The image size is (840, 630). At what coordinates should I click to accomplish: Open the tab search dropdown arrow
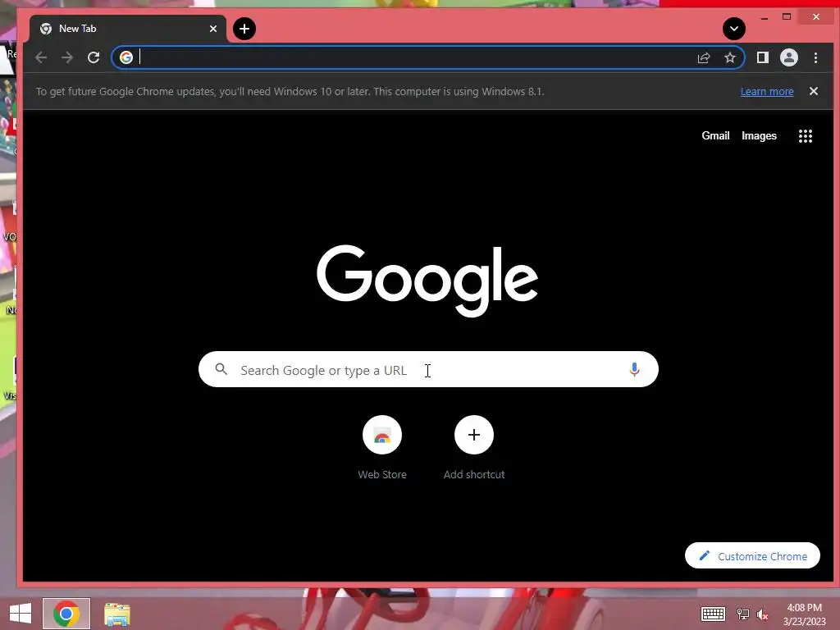click(734, 29)
